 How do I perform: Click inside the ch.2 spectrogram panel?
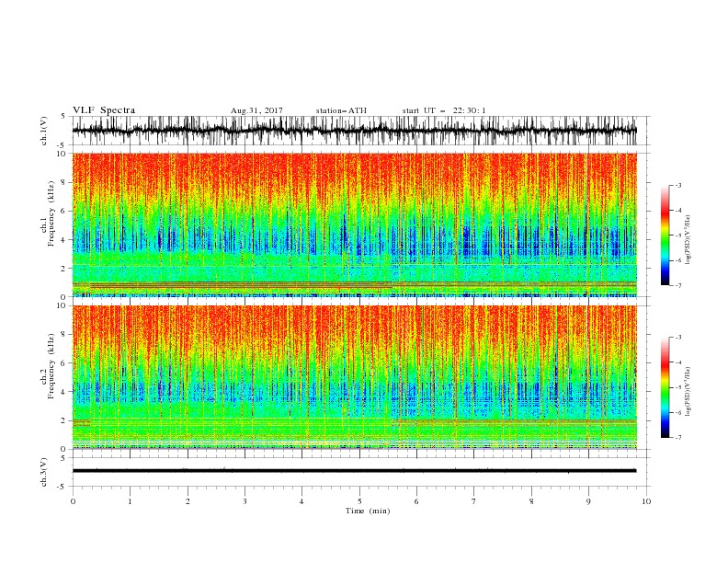point(354,377)
